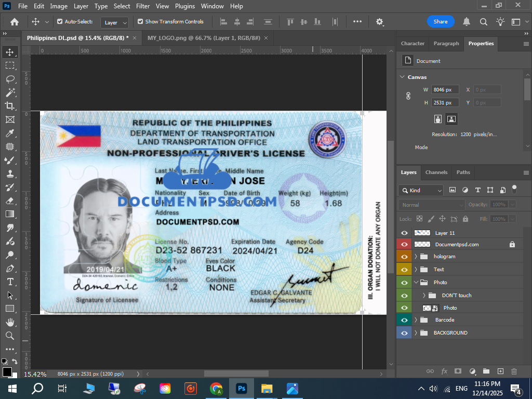Select the Clone Stamp tool
The height and width of the screenshot is (399, 532).
[10, 174]
